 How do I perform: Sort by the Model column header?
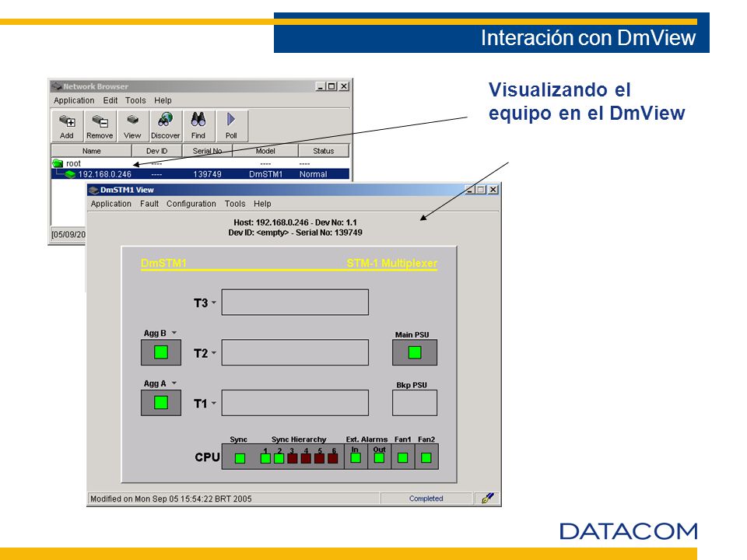pyautogui.click(x=265, y=151)
